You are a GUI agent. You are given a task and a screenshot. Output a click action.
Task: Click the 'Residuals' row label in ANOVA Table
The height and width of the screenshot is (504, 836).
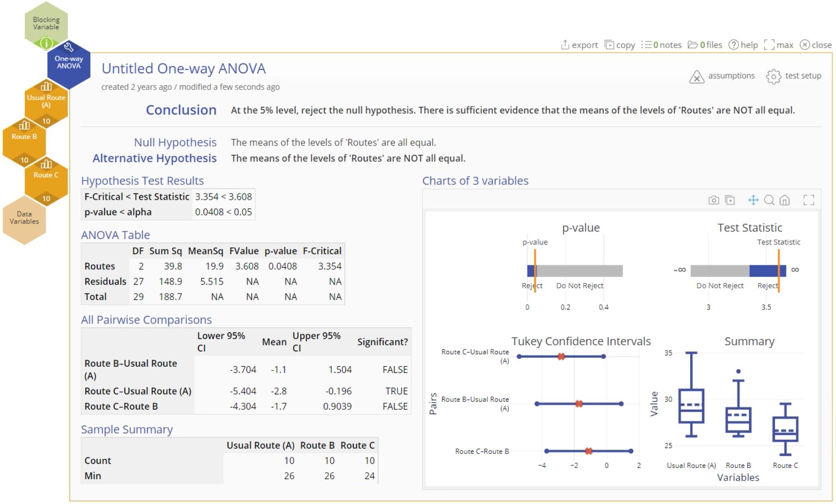point(105,281)
